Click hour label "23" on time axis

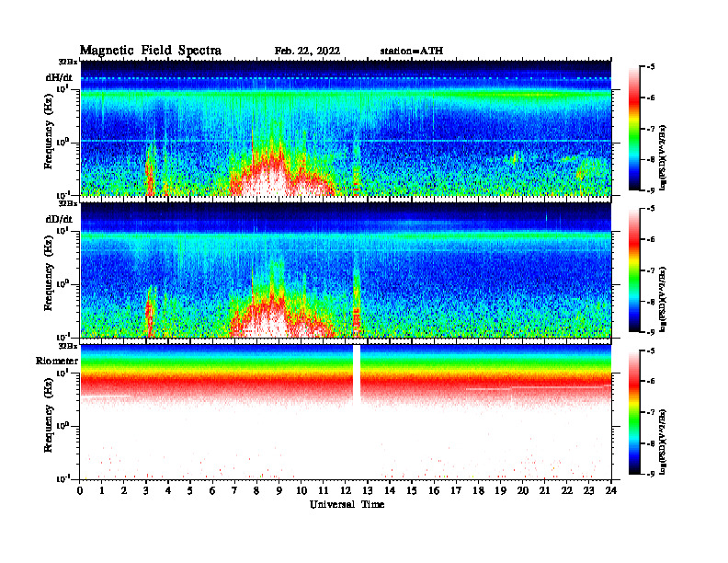tap(588, 490)
